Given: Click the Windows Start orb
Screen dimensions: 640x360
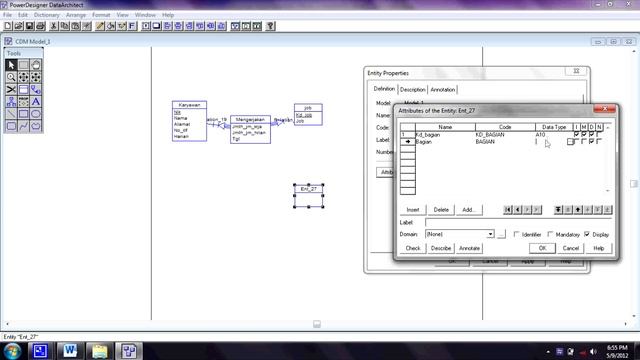Looking at the screenshot, I should [x=12, y=351].
